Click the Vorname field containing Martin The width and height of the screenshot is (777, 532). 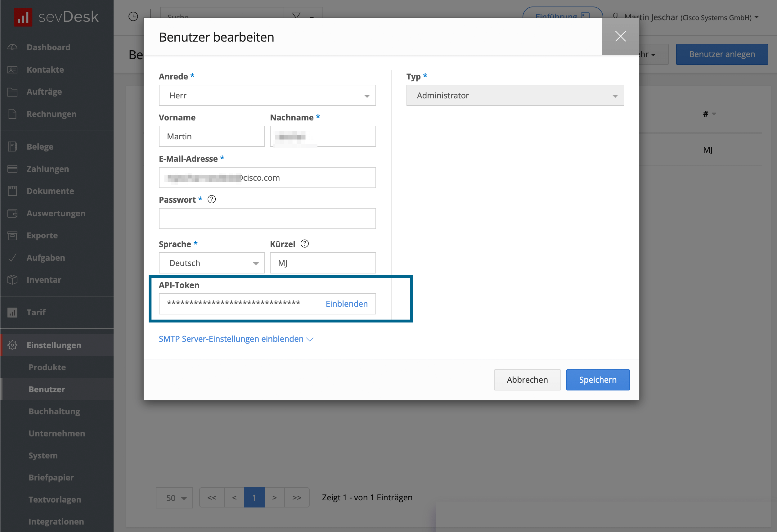click(x=212, y=137)
